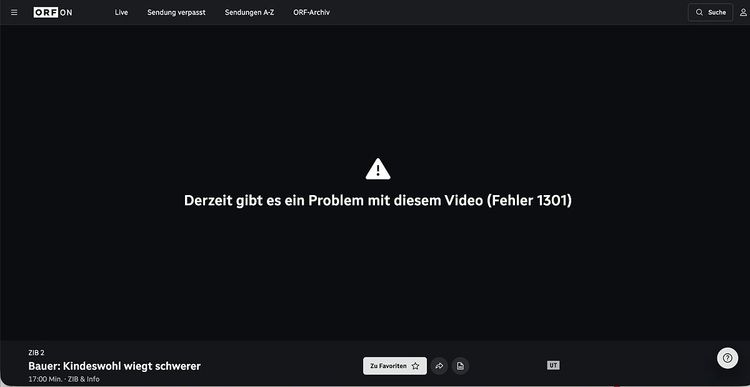Open the help question mark button
Viewport: 750px width, 387px height.
point(728,358)
